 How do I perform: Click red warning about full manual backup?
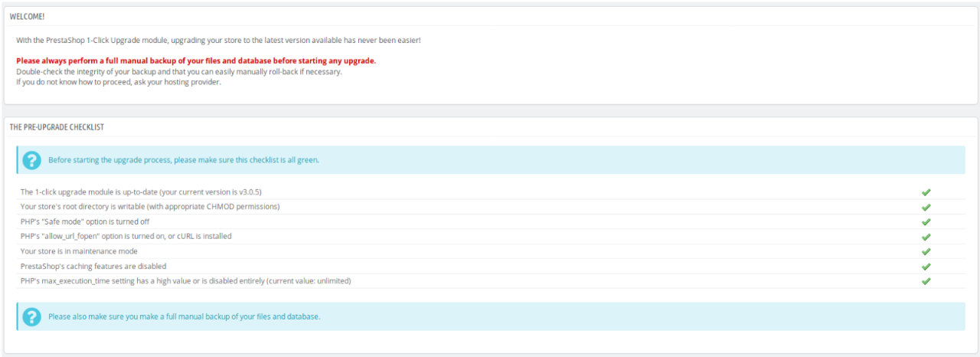click(x=196, y=61)
